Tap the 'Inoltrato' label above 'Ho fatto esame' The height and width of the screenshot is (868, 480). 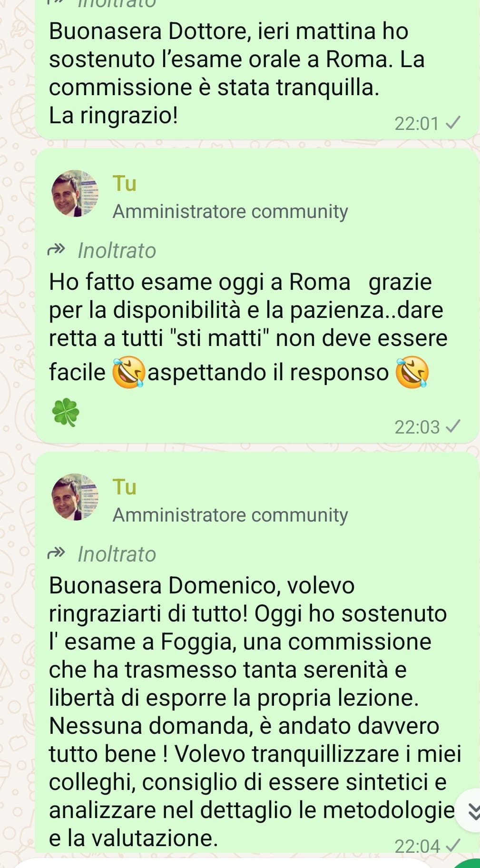[x=117, y=251]
